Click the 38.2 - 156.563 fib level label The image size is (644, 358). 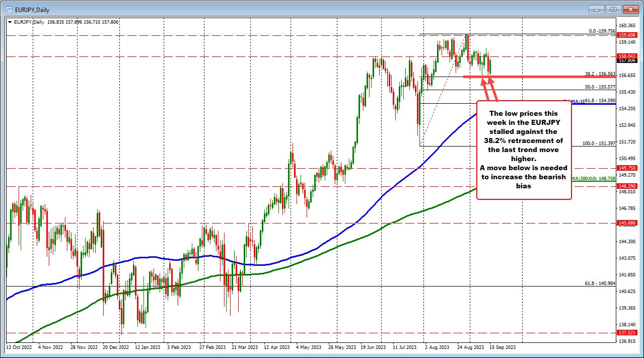point(599,74)
